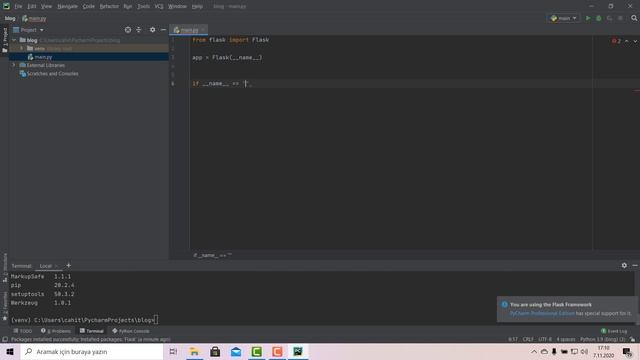
Task: Click blog in the navigation breadcrumb
Action: coord(10,18)
